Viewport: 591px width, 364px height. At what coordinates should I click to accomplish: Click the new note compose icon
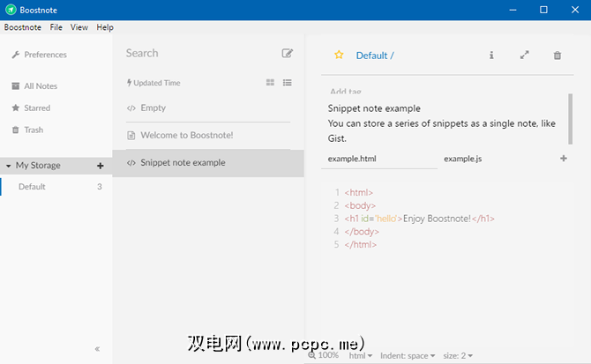[287, 53]
